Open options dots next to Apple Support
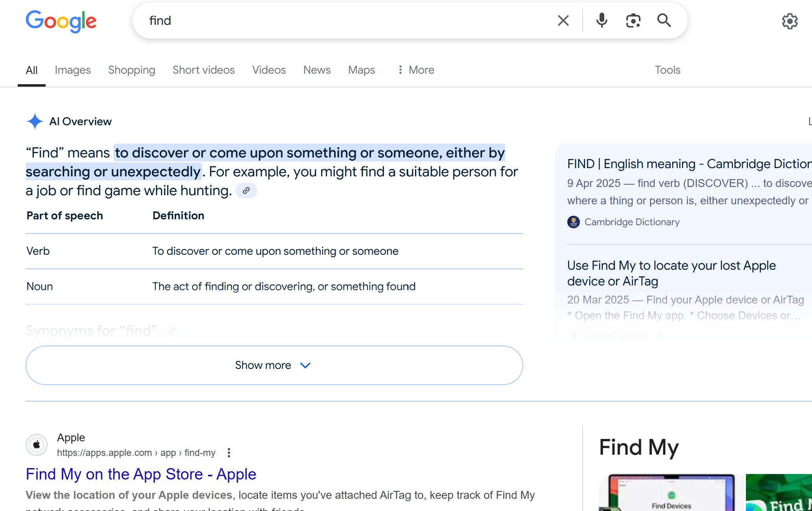812x511 pixels. click(x=660, y=336)
